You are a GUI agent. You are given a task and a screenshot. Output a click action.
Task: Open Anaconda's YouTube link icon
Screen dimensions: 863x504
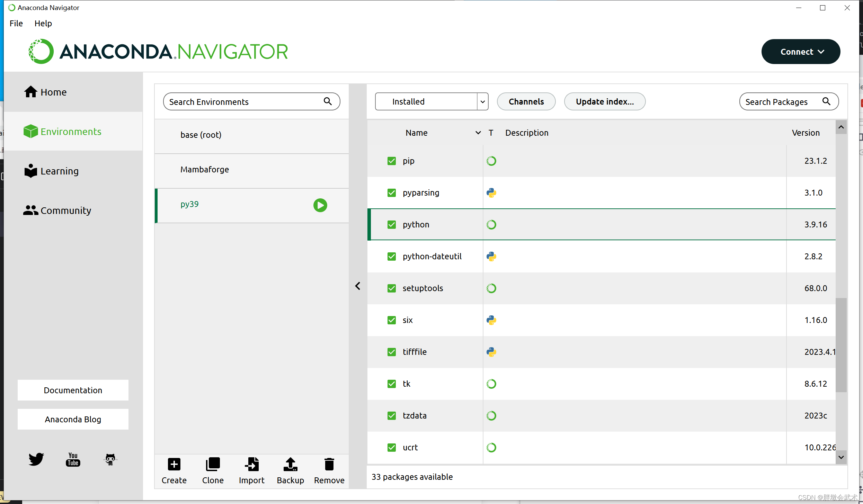coord(73,459)
